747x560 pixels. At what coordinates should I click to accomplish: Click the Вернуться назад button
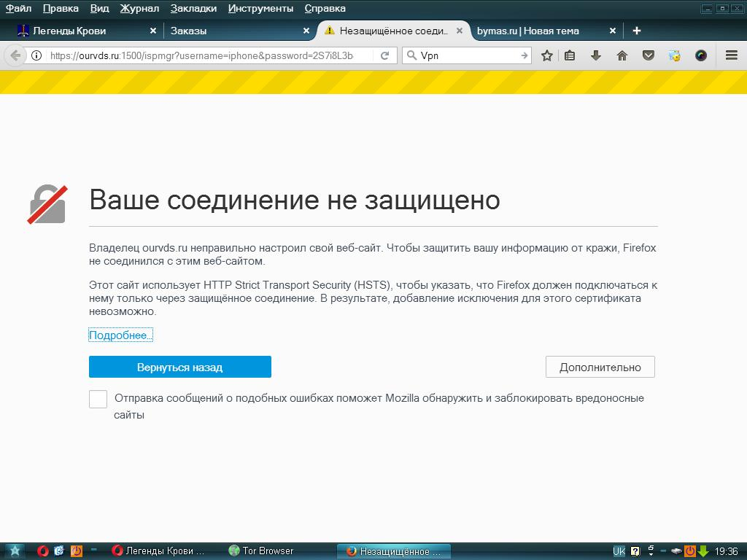tap(179, 367)
